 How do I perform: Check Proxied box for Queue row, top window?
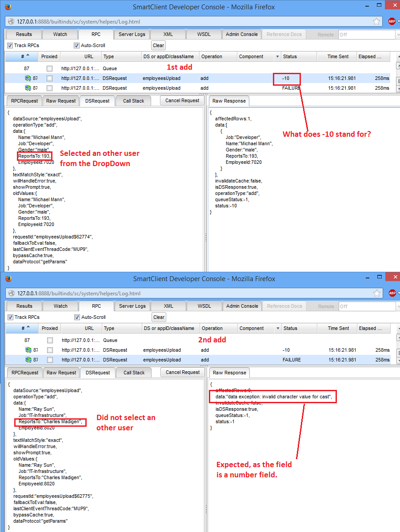point(50,68)
